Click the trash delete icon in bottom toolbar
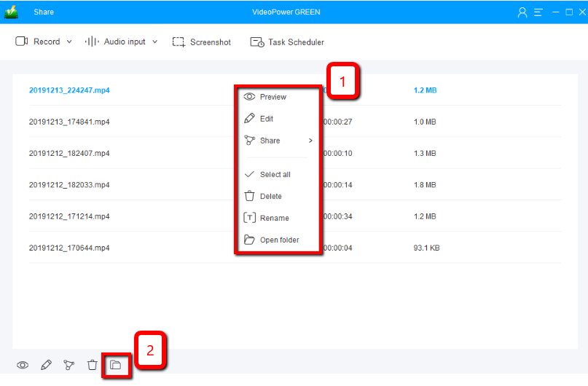The height and width of the screenshot is (386, 588). pos(93,365)
